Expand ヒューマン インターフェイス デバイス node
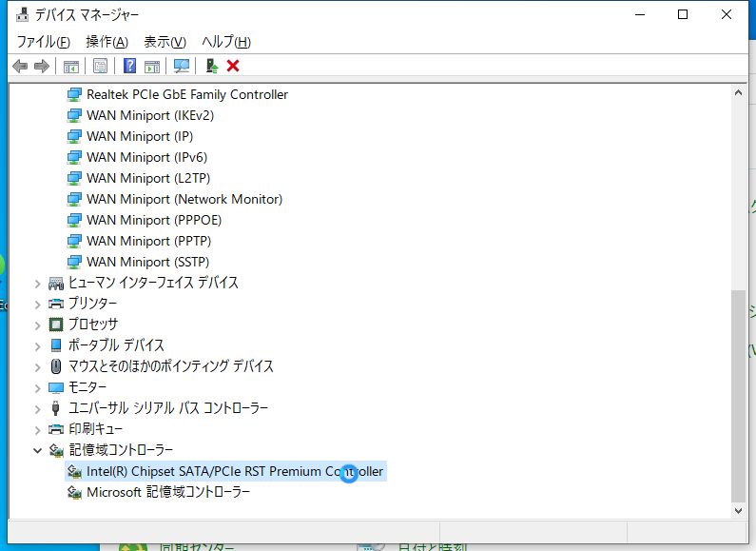The height and width of the screenshot is (551, 756). tap(38, 284)
